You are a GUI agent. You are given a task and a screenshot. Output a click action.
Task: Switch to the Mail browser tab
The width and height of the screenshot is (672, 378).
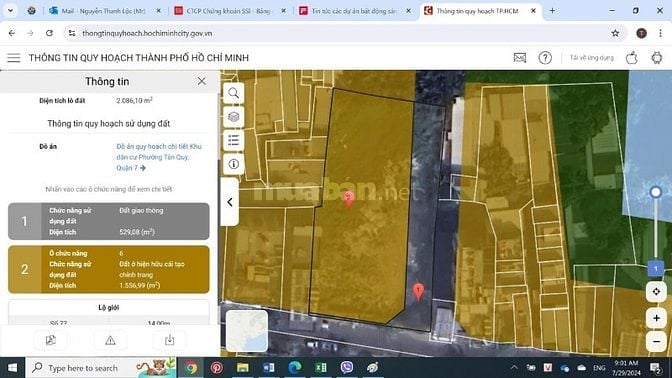pos(105,11)
